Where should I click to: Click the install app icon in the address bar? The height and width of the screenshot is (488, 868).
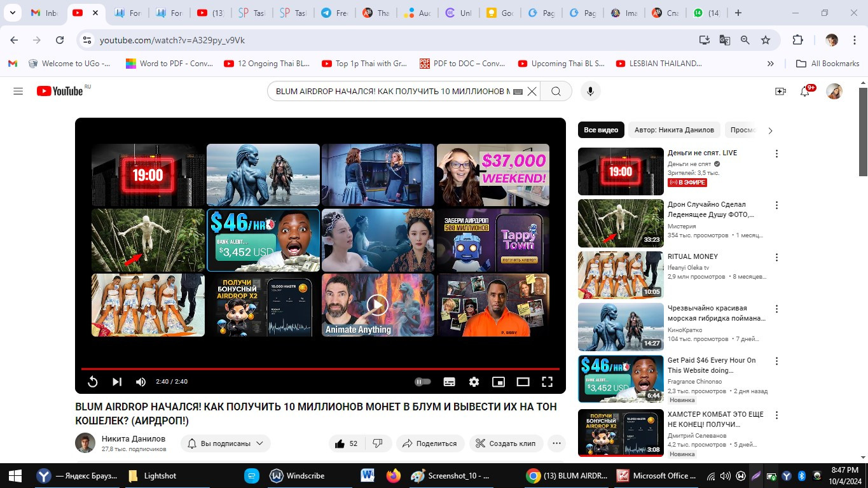pos(704,40)
